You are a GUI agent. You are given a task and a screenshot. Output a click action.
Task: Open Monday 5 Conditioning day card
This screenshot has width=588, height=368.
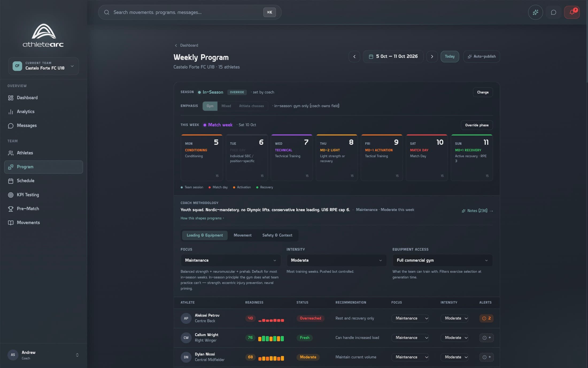(202, 158)
